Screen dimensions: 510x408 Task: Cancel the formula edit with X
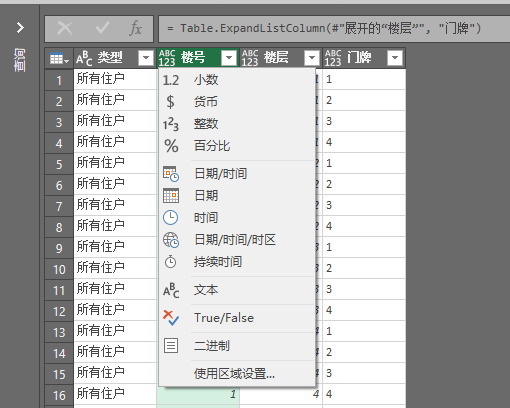pyautogui.click(x=65, y=28)
